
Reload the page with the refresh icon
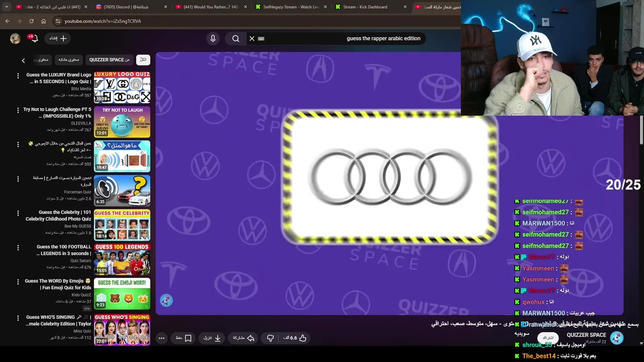pos(31,21)
